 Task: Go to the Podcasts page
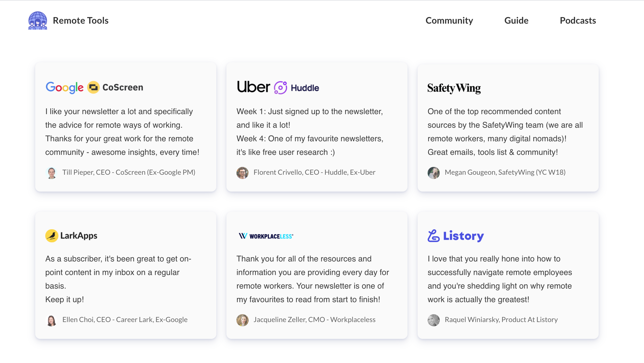[x=578, y=21]
